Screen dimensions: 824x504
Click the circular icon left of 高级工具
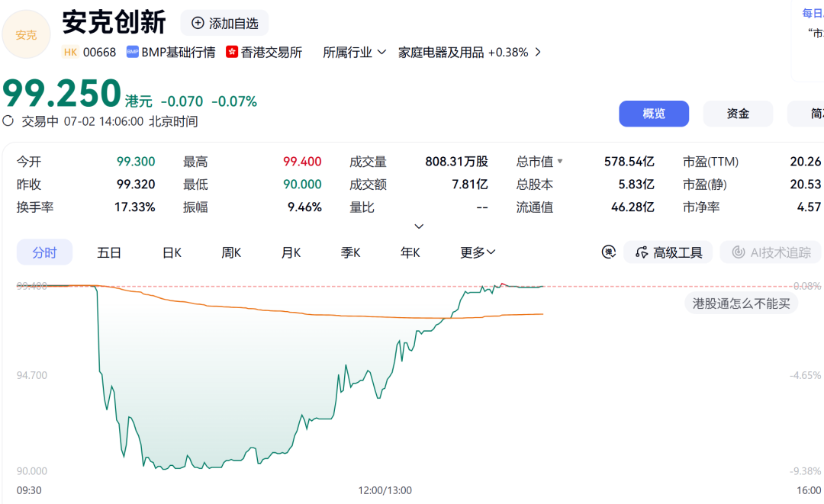pos(609,252)
